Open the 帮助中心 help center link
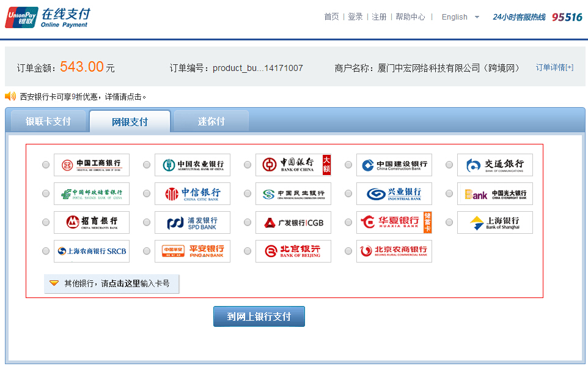Screen dimensions: 588x366 410,17
